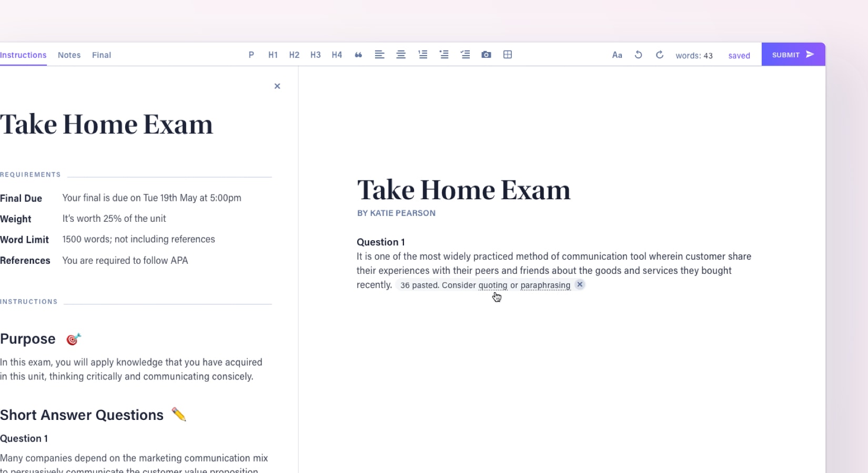Apply center text alignment

click(x=401, y=55)
